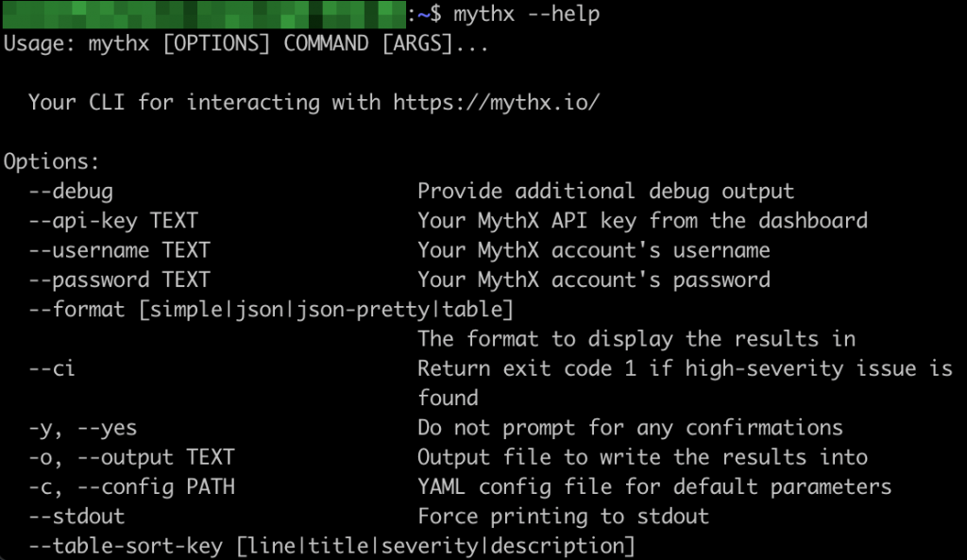Click the -o, --output TEXT option
Viewport: 967px width, 560px height.
(131, 458)
